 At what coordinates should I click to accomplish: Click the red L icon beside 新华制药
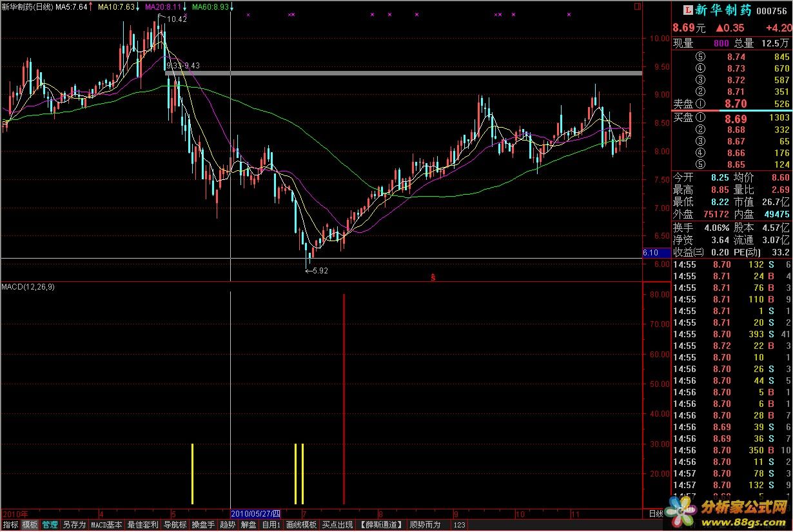[x=687, y=10]
